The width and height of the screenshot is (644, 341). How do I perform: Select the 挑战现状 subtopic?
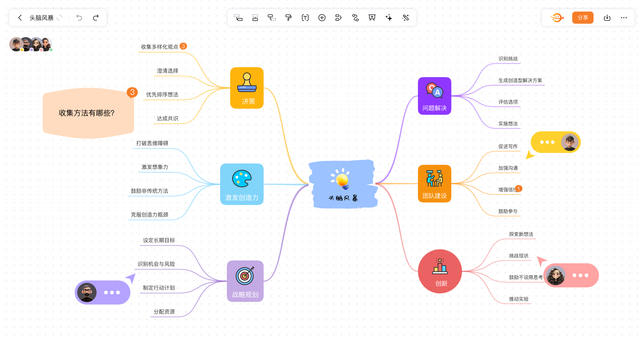click(x=518, y=255)
